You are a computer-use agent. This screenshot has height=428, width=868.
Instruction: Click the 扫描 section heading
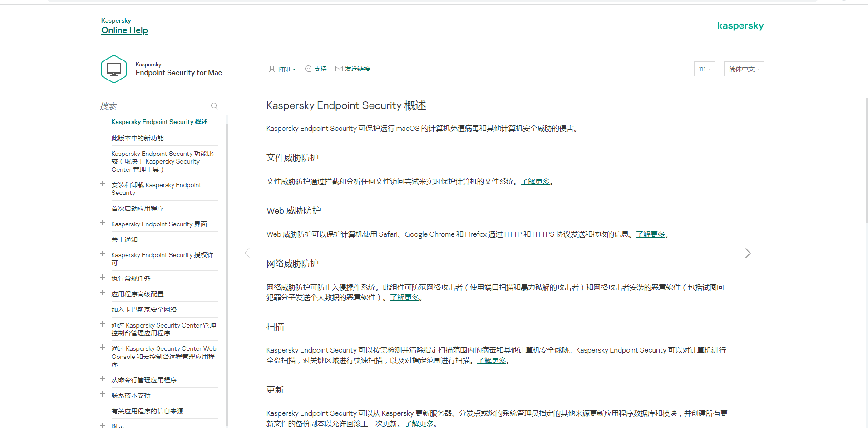point(275,327)
